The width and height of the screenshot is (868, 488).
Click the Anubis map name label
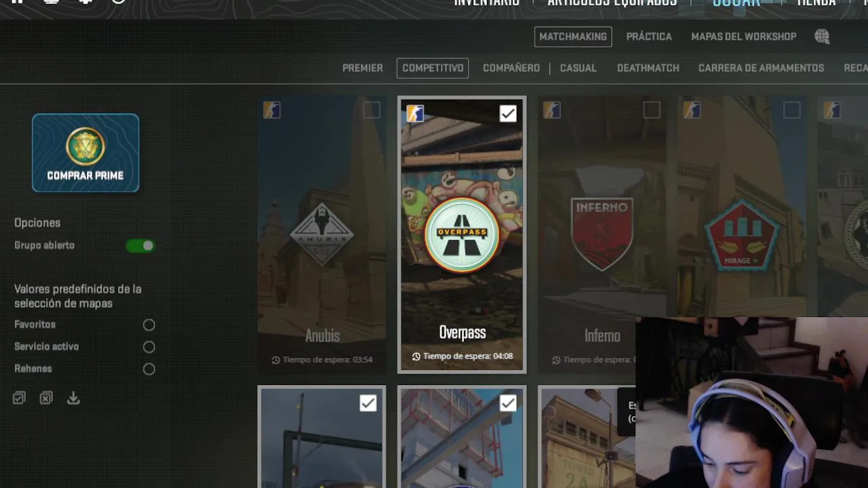pyautogui.click(x=322, y=335)
